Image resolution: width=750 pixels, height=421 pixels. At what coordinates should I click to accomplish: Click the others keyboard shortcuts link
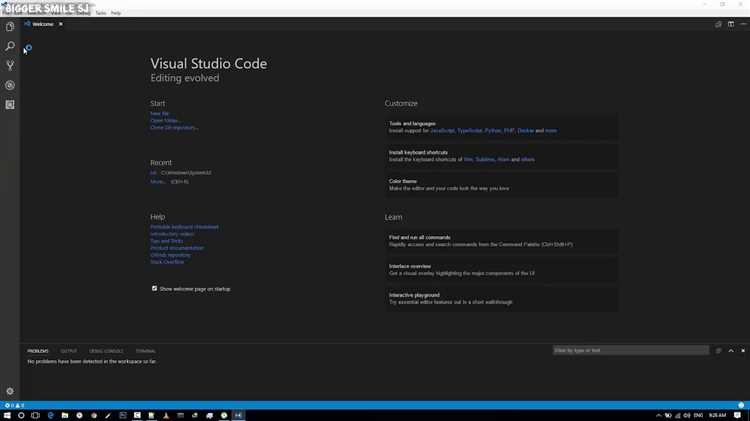coord(528,159)
